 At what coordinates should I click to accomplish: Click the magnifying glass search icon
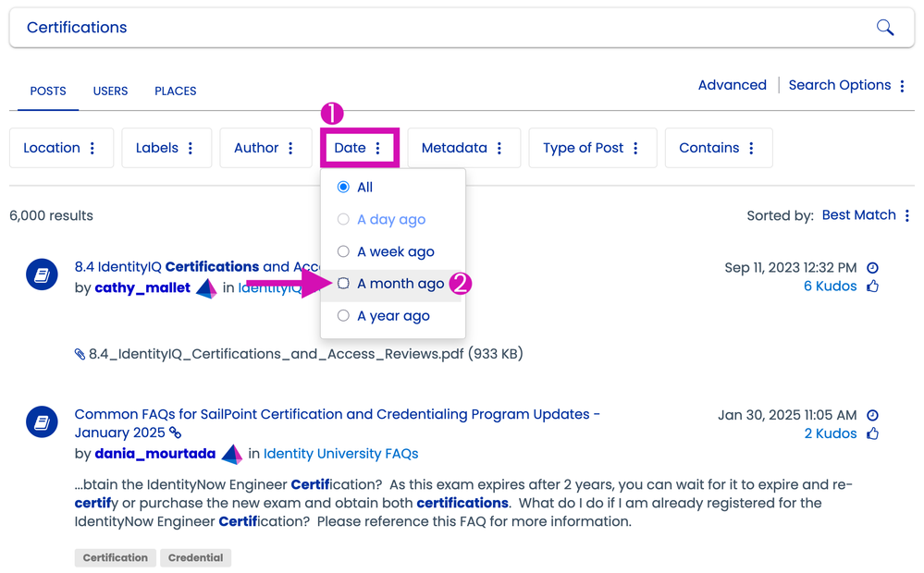pos(885,28)
